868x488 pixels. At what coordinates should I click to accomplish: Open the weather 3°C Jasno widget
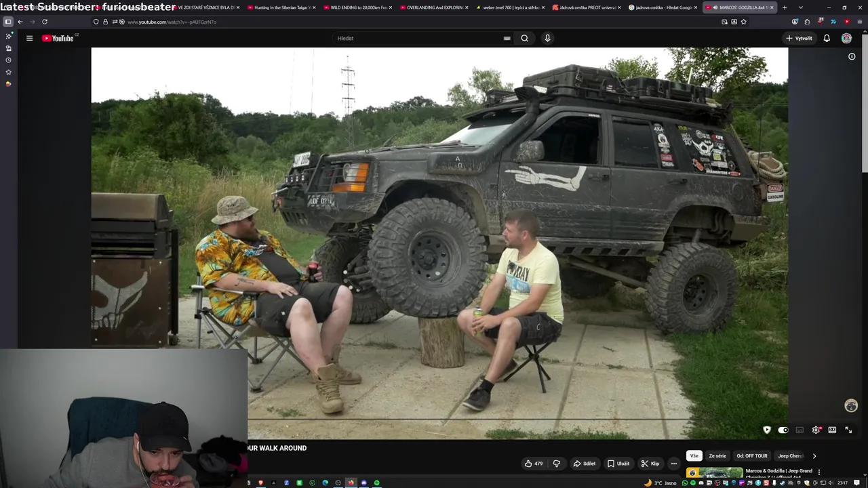660,483
